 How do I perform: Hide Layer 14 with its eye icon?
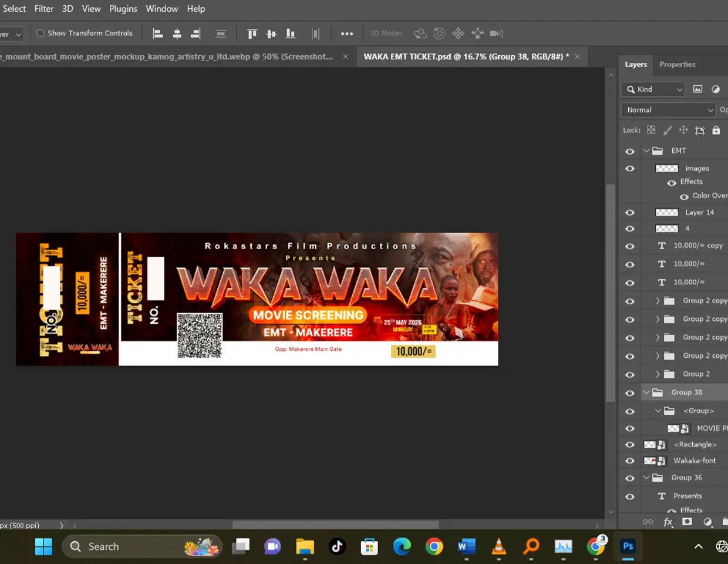coord(630,213)
